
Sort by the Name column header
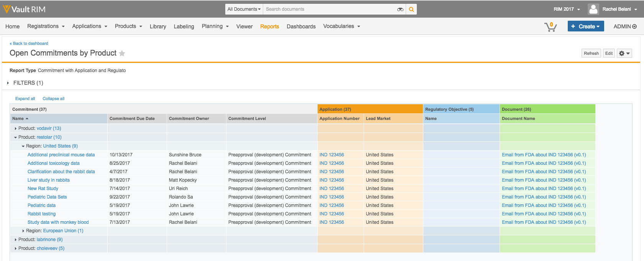point(18,118)
